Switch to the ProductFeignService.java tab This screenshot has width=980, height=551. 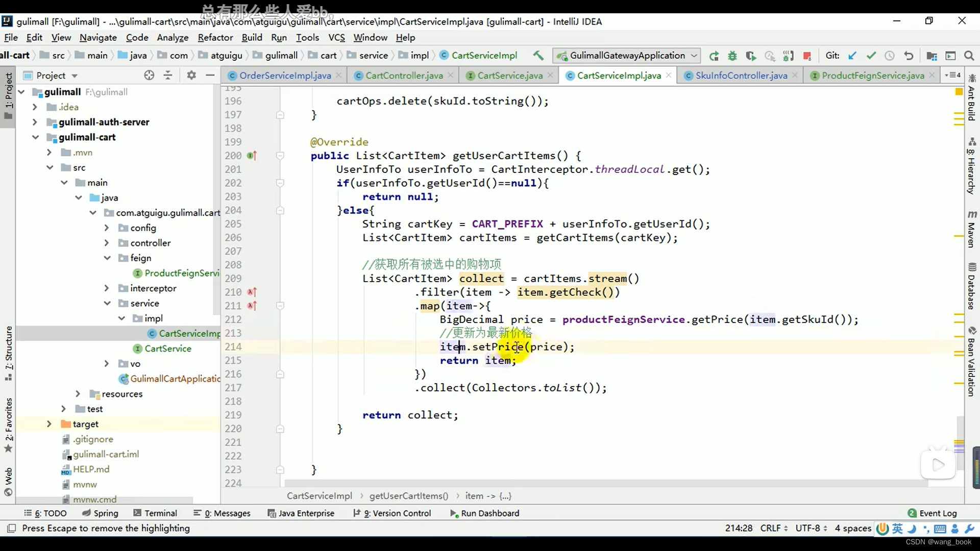873,76
